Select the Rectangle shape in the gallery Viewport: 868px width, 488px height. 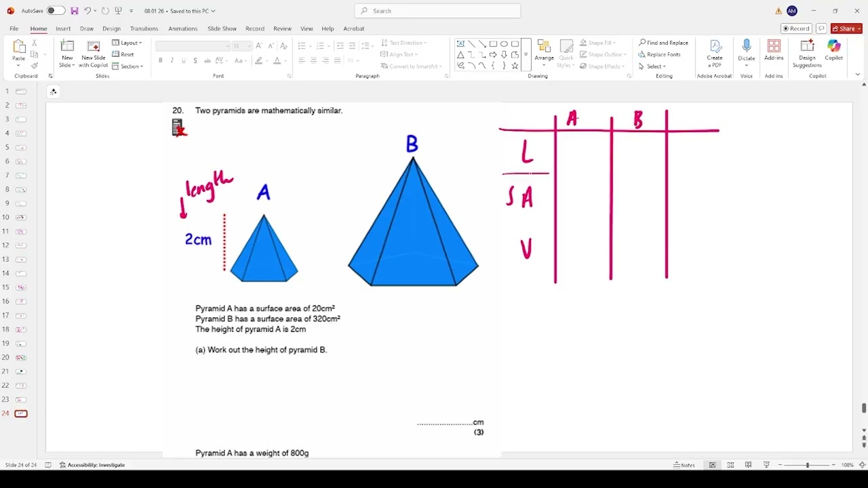tap(493, 43)
